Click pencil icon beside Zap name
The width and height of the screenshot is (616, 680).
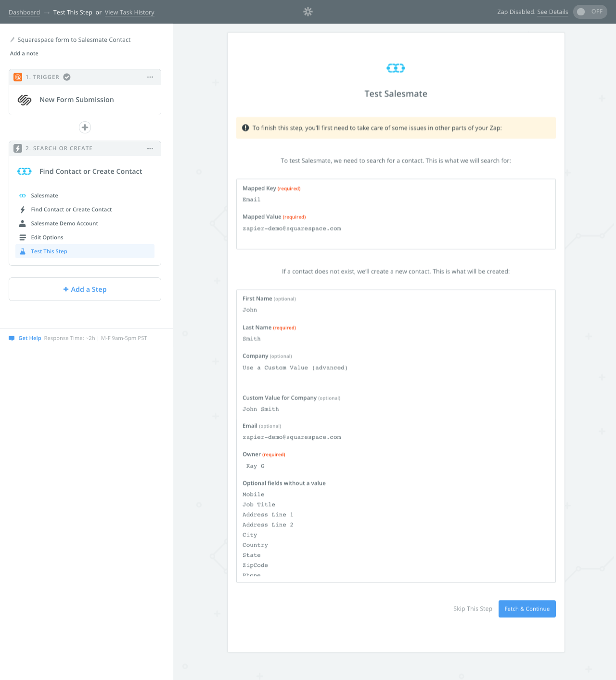pos(13,40)
